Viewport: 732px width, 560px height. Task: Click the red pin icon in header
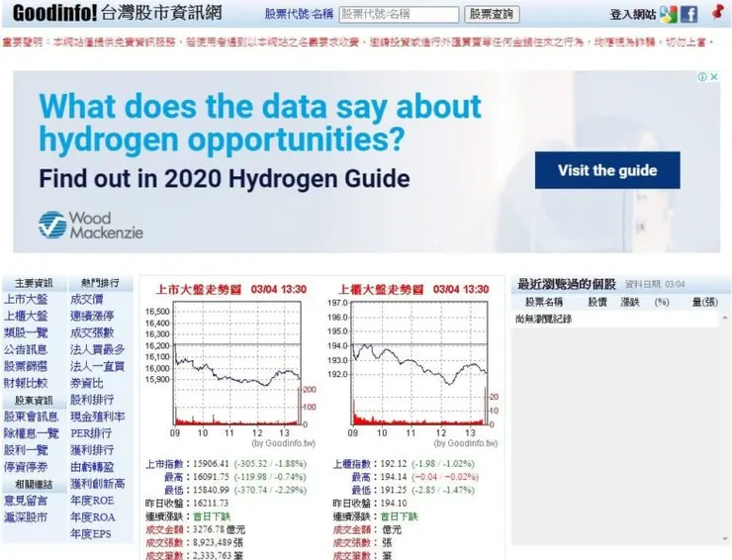tap(718, 12)
